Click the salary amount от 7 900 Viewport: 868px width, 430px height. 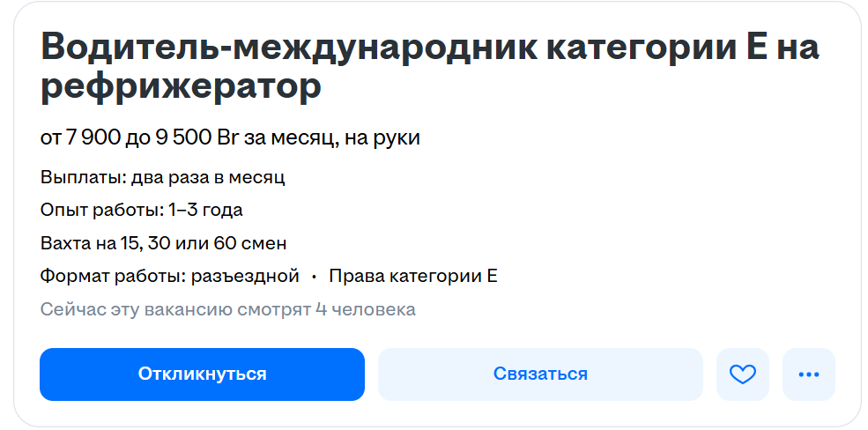[83, 137]
